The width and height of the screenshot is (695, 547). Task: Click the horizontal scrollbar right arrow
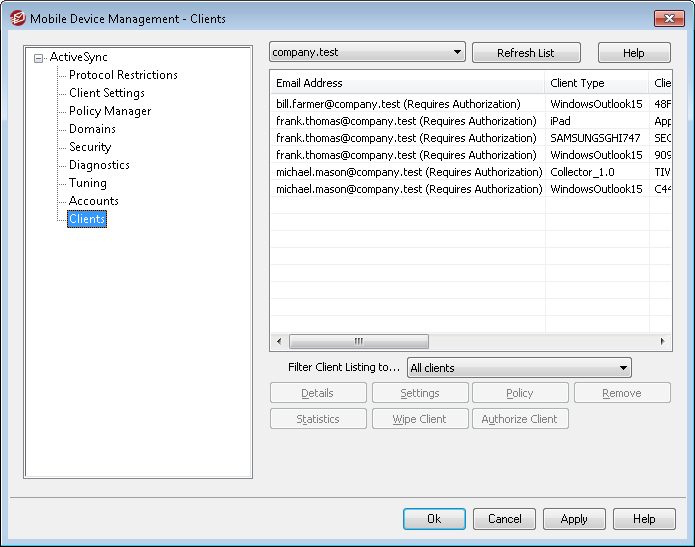[x=664, y=341]
